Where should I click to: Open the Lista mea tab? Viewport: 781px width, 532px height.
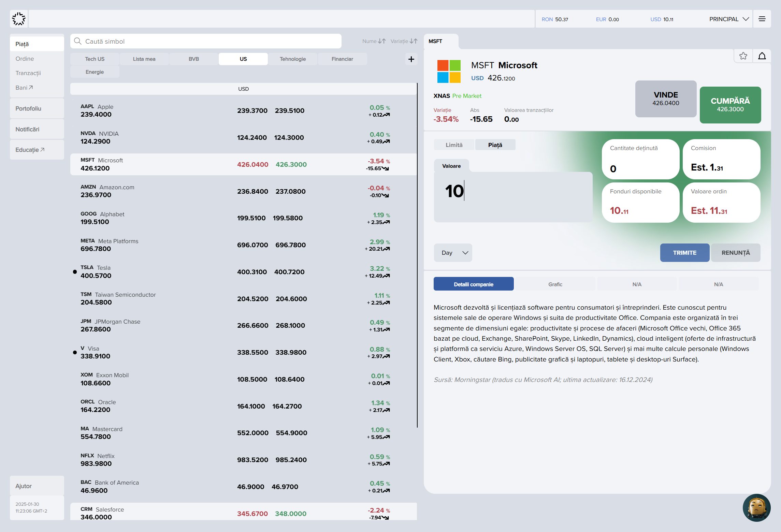tap(144, 59)
